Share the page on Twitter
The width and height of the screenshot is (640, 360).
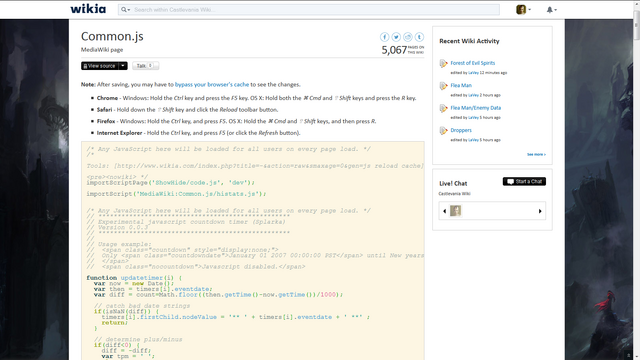tap(396, 37)
